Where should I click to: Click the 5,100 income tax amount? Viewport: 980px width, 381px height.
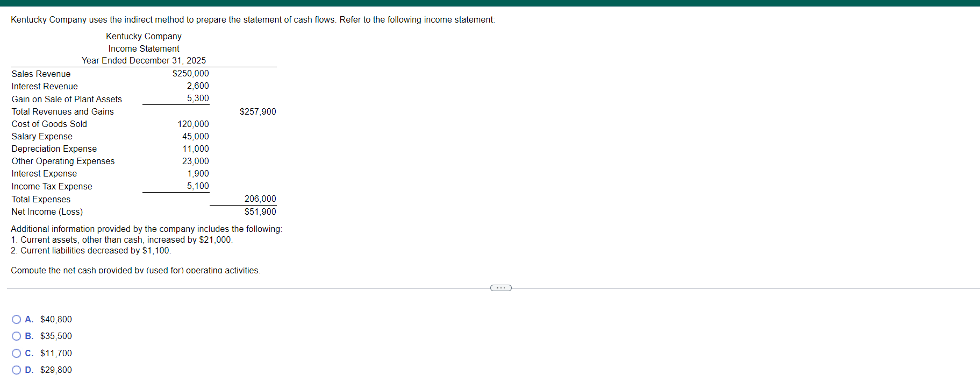tap(198, 186)
